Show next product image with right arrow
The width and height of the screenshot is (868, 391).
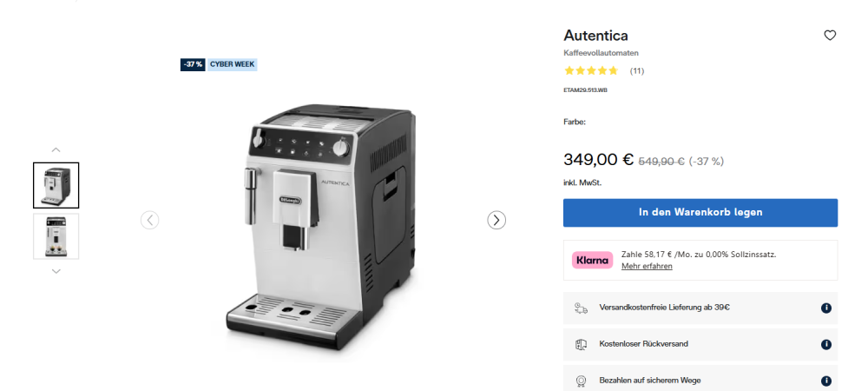coord(496,221)
